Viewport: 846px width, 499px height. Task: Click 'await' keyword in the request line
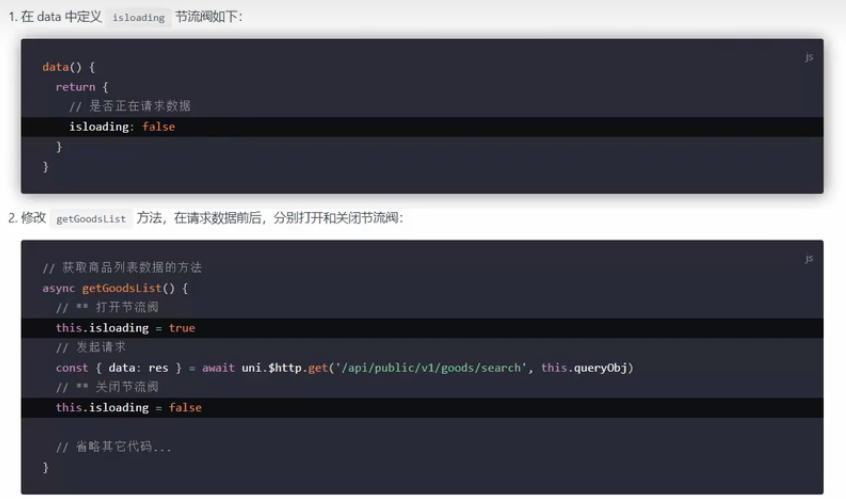219,368
